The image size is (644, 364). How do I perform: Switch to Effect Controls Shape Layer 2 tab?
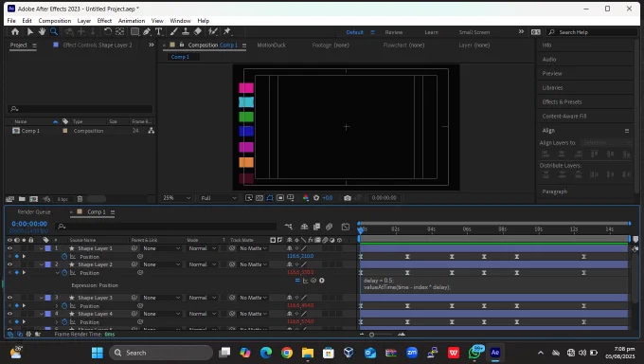98,45
